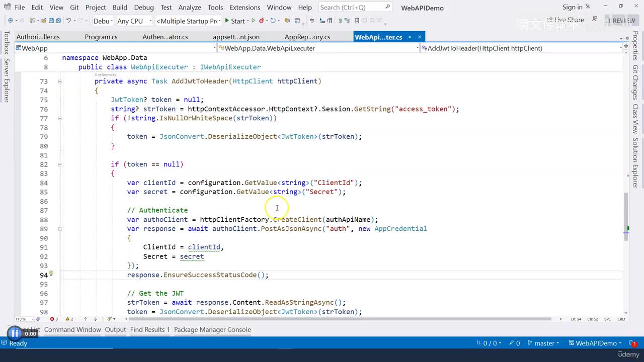
Task: Click the notifications bell icon
Action: 633,343
